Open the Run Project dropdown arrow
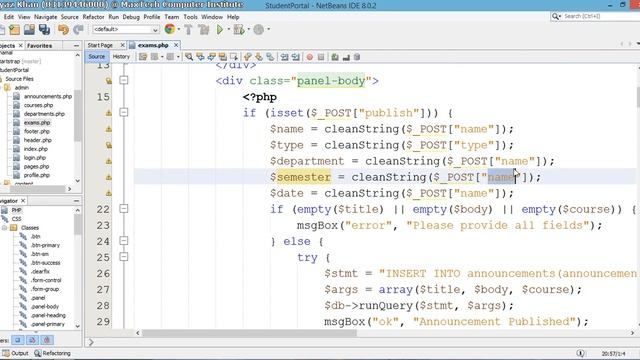This screenshot has width=640, height=360. pos(228,29)
